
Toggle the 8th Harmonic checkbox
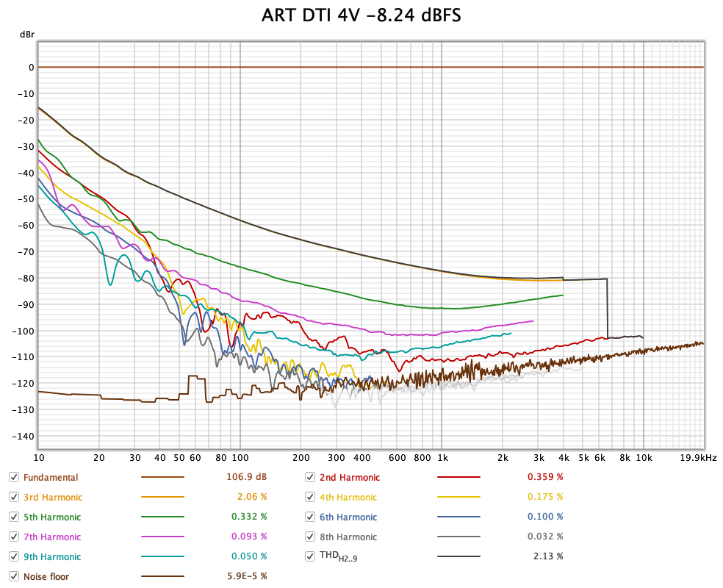[310, 537]
